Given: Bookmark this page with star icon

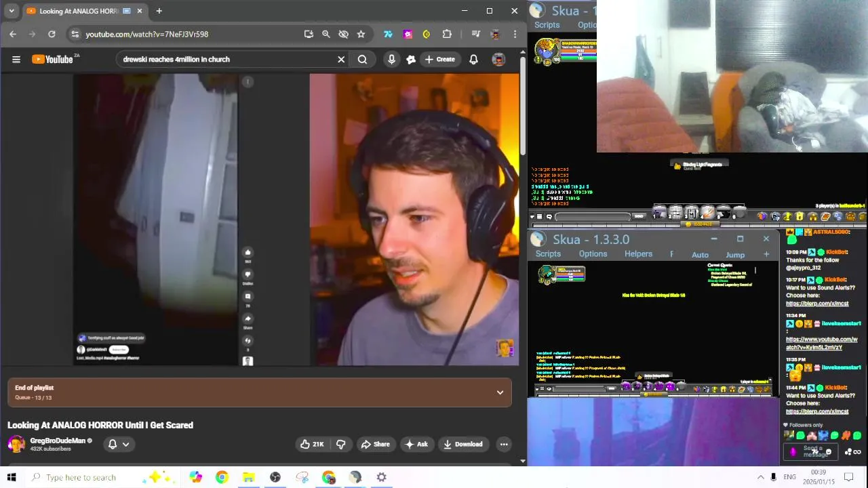Looking at the screenshot, I should tap(361, 34).
